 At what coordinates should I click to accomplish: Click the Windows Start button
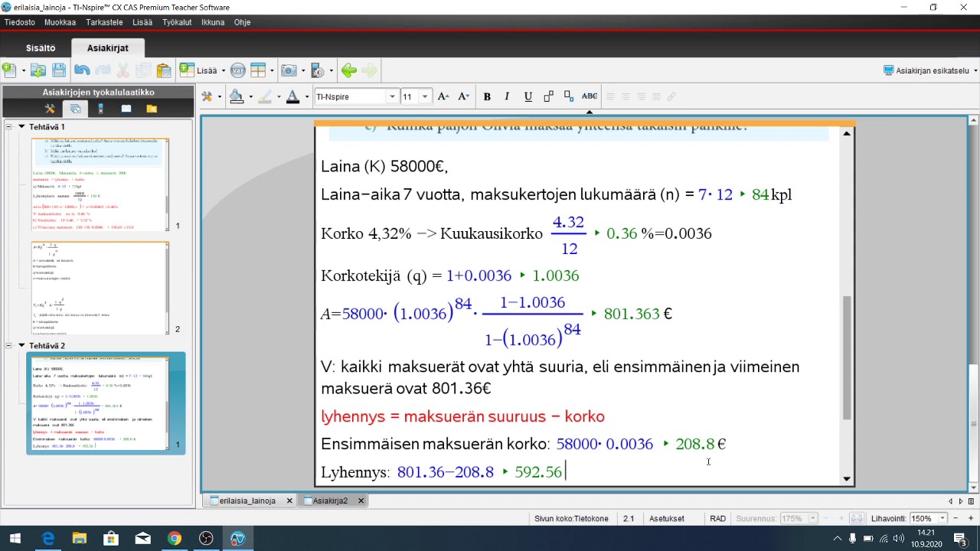[15, 539]
